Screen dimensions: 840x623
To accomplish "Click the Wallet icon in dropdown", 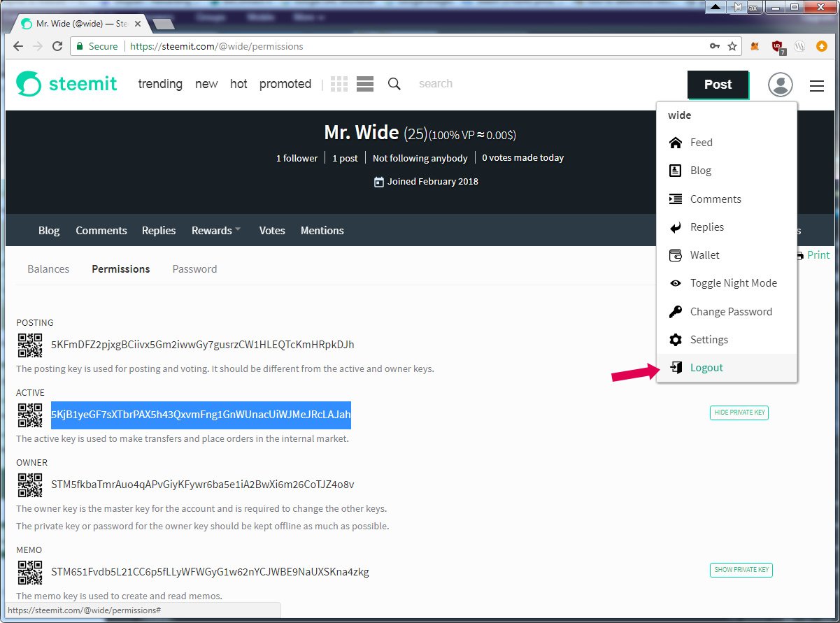I will tap(676, 255).
